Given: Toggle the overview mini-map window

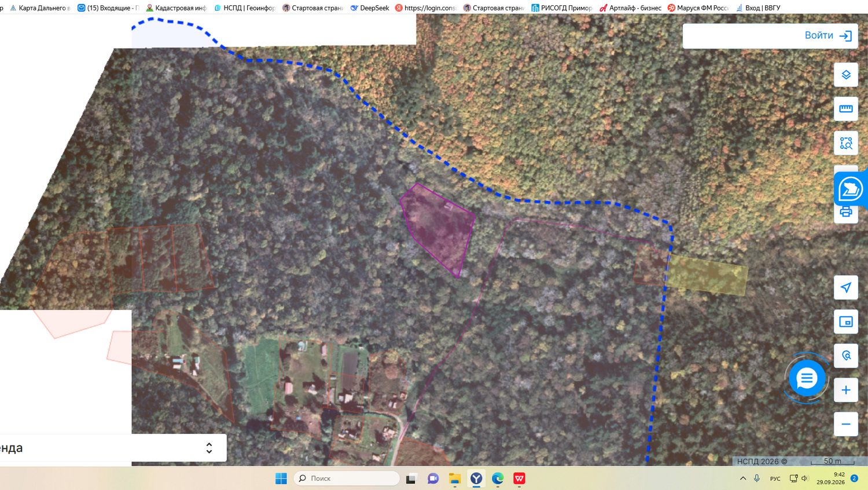Looking at the screenshot, I should [x=845, y=321].
